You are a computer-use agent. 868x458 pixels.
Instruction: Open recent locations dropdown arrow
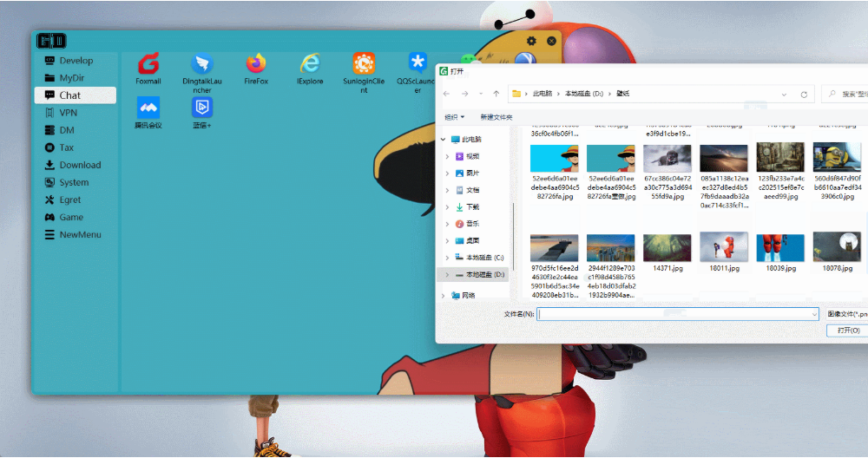[x=481, y=94]
